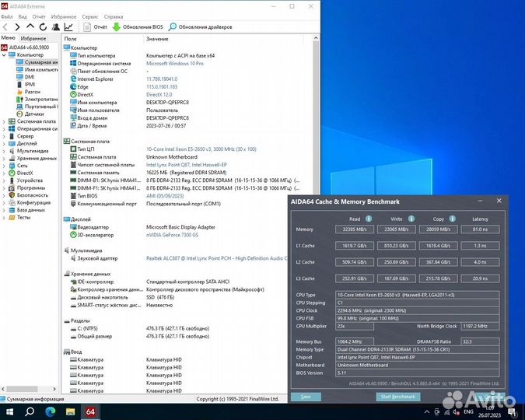The width and height of the screenshot is (525, 420).
Task: Open taskbar search
Action: (30, 411)
